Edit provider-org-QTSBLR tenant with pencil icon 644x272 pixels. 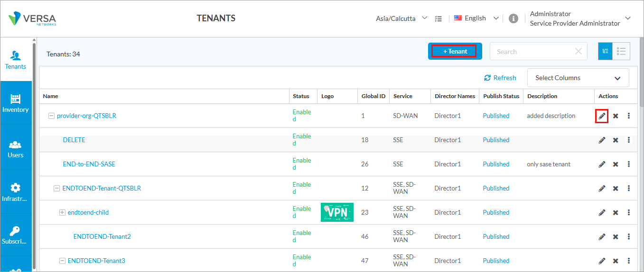(x=602, y=116)
